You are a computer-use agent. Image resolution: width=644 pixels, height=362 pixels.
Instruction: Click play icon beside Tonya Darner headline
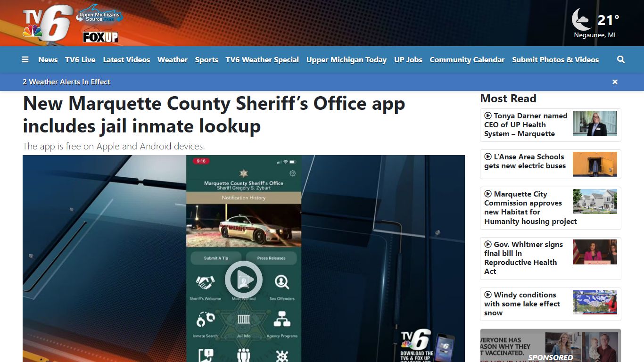[488, 115]
